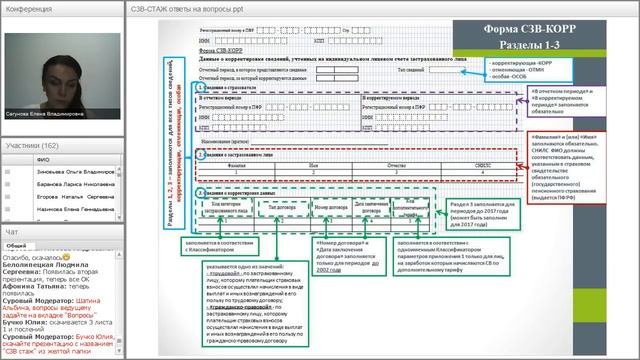The image size is (640, 360).
Task: Click status icon beside Назимова Елена Геннадьевна
Action: click(7, 209)
